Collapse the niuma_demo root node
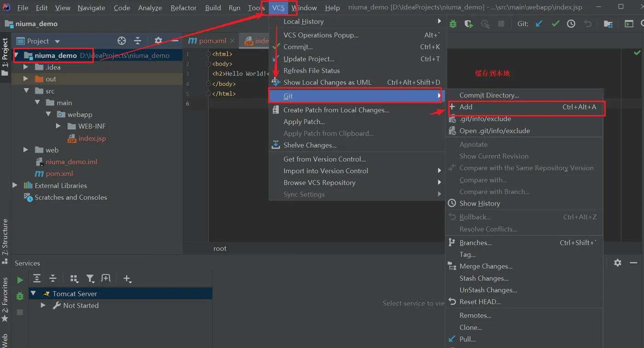644x348 pixels. coord(17,55)
